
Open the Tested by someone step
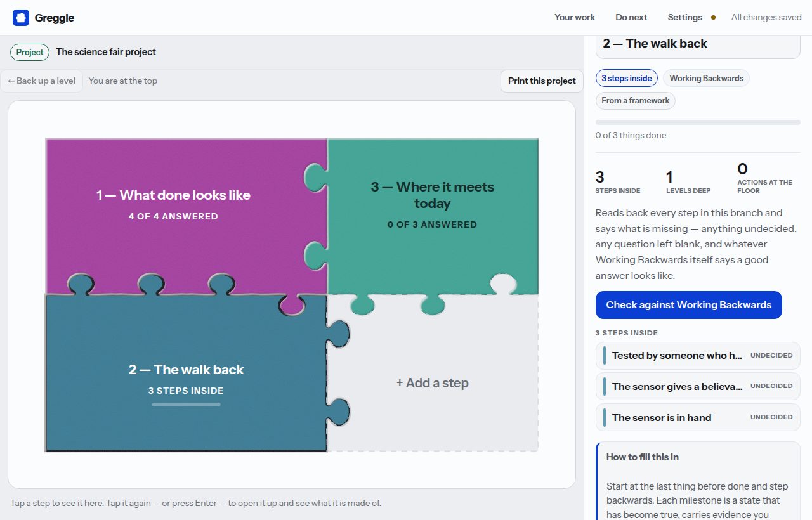[698, 356]
